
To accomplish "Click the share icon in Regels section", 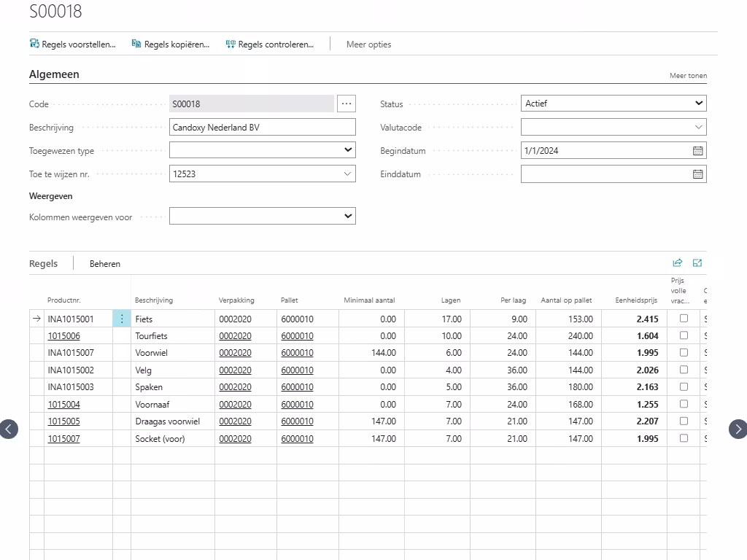I will (677, 263).
